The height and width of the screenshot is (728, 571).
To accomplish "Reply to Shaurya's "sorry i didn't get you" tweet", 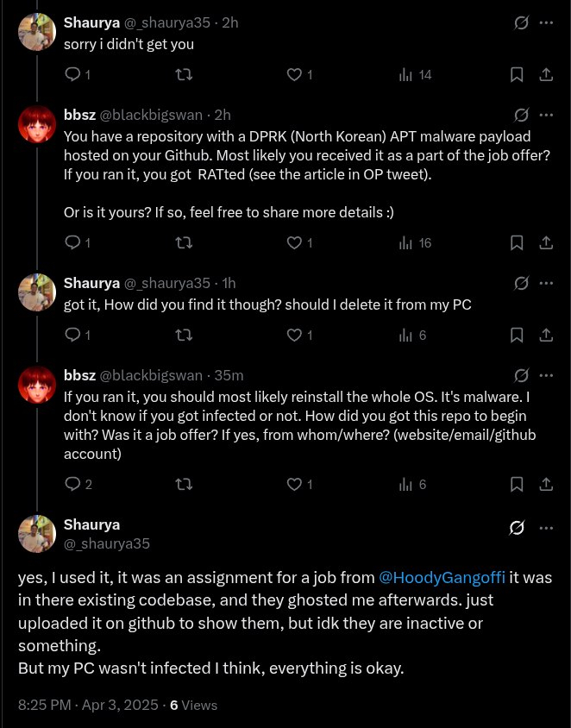I will 72,75.
